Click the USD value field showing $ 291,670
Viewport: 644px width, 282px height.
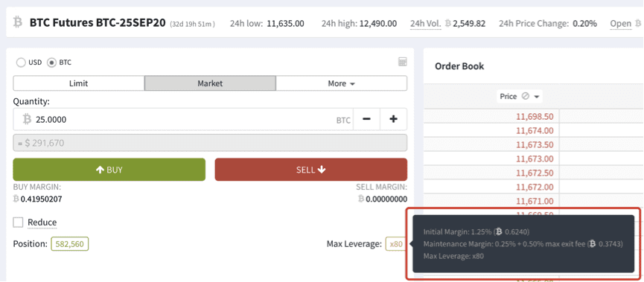tap(210, 143)
